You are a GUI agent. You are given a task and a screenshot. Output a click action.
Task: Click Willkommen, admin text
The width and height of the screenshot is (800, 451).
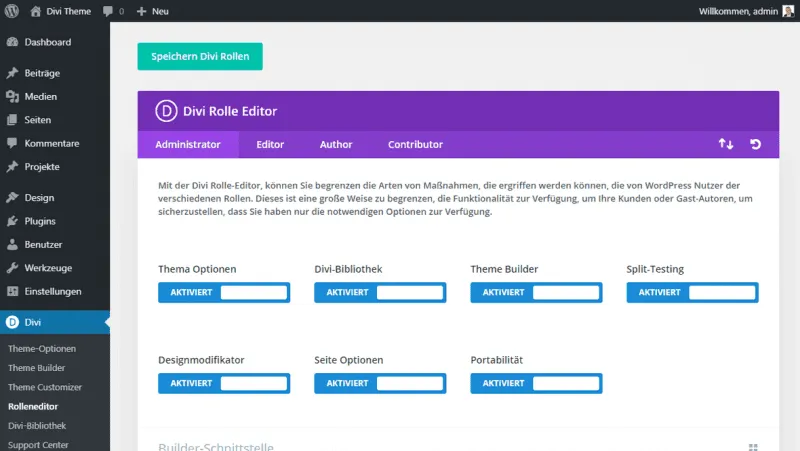pyautogui.click(x=738, y=11)
